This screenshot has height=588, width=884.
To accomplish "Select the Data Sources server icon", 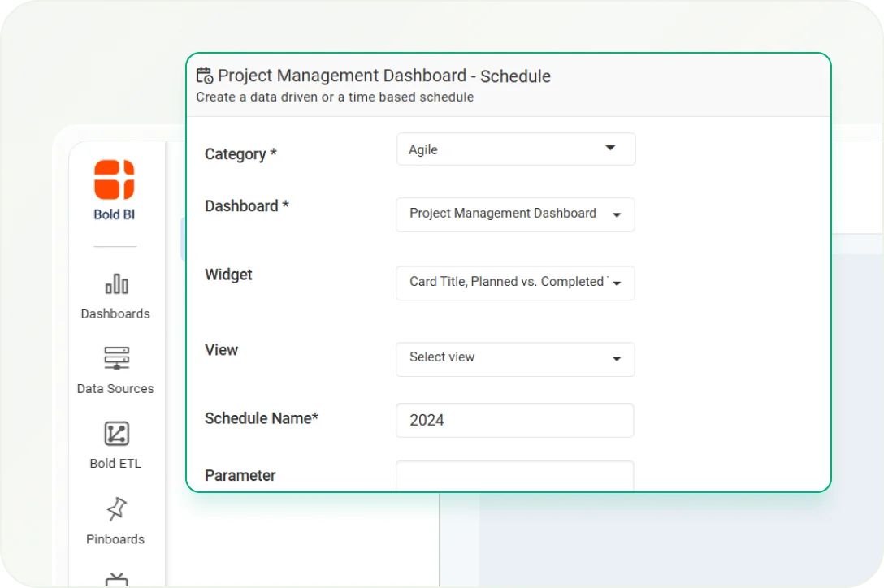I will (x=116, y=358).
